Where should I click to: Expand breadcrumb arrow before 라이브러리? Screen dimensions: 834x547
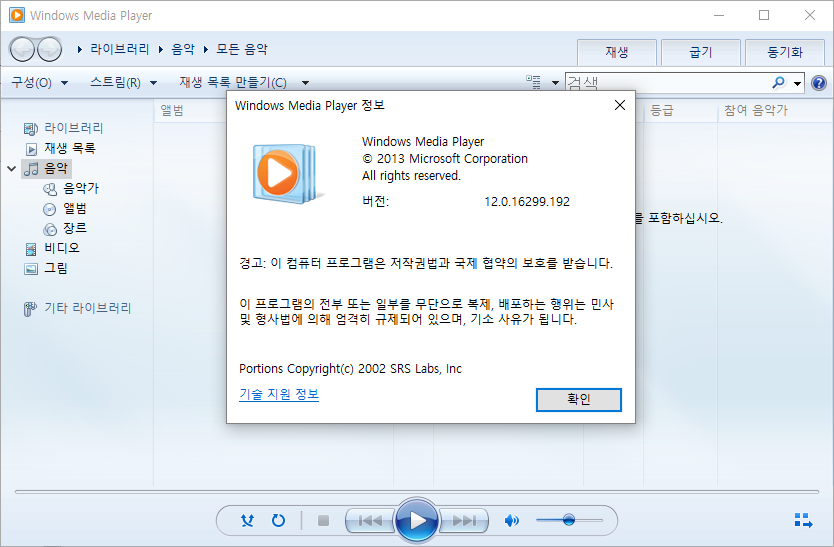80,49
